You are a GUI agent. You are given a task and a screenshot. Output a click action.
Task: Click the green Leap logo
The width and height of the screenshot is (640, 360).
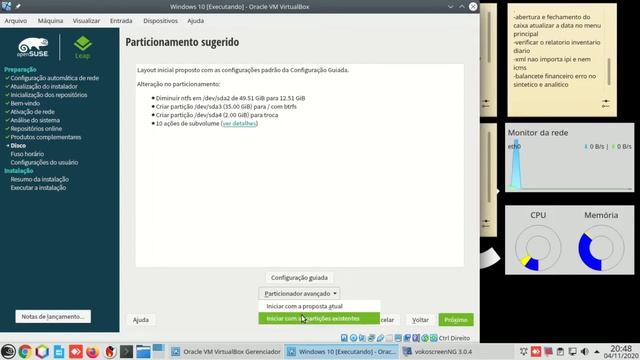[82, 47]
